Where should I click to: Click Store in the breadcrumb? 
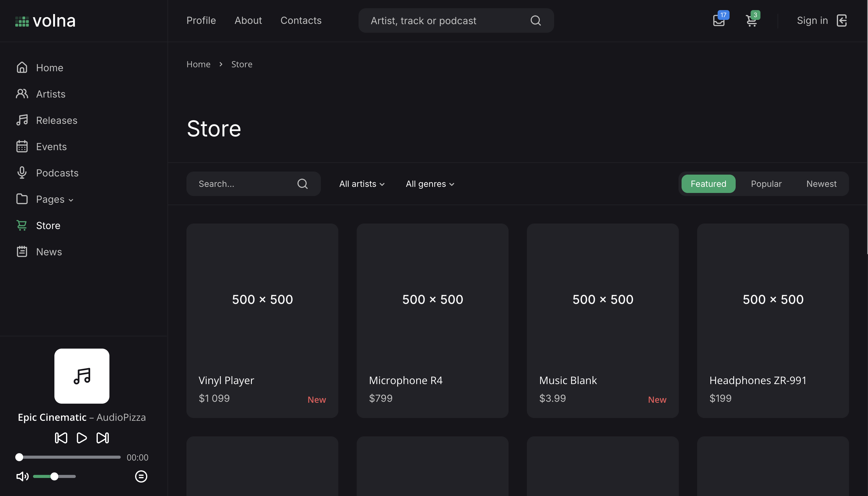pyautogui.click(x=242, y=64)
